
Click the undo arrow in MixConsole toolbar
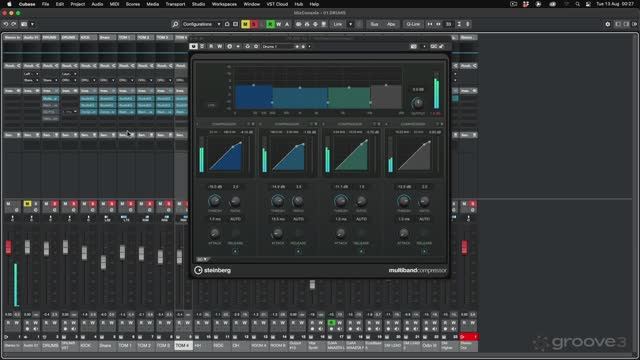6,24
